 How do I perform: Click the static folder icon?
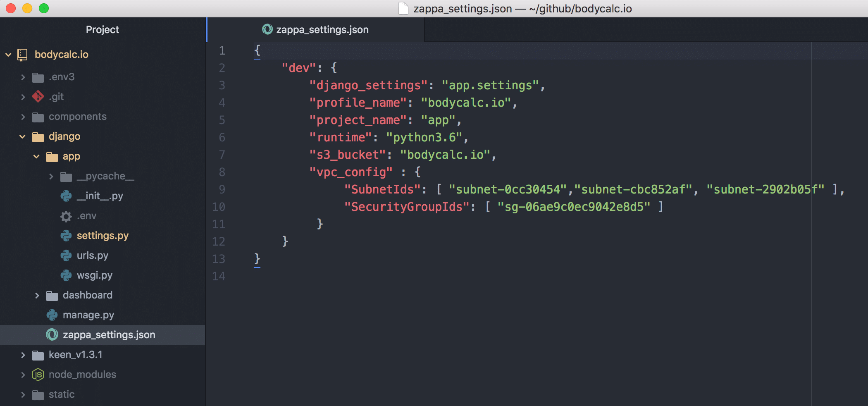click(38, 395)
